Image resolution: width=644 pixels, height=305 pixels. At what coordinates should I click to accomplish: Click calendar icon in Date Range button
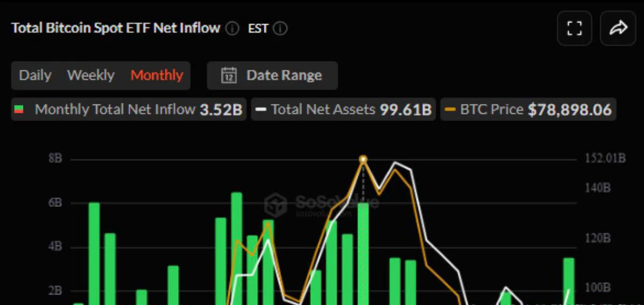(229, 75)
